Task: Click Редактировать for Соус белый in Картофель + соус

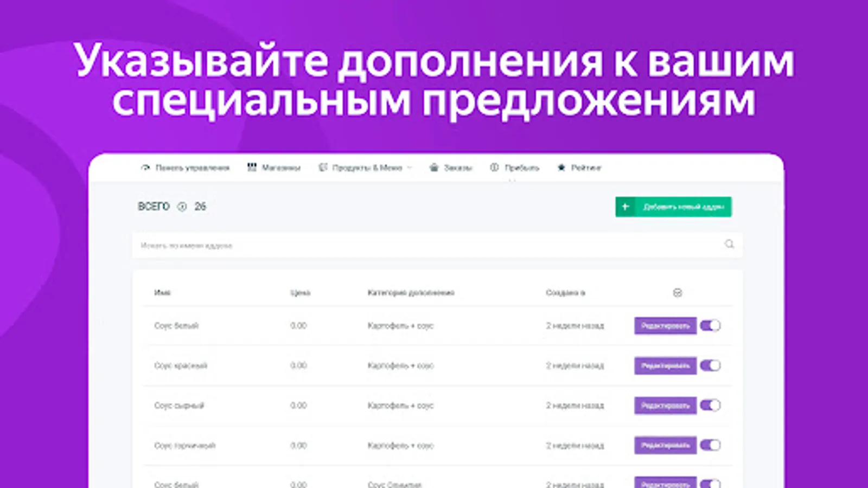Action: (x=666, y=325)
